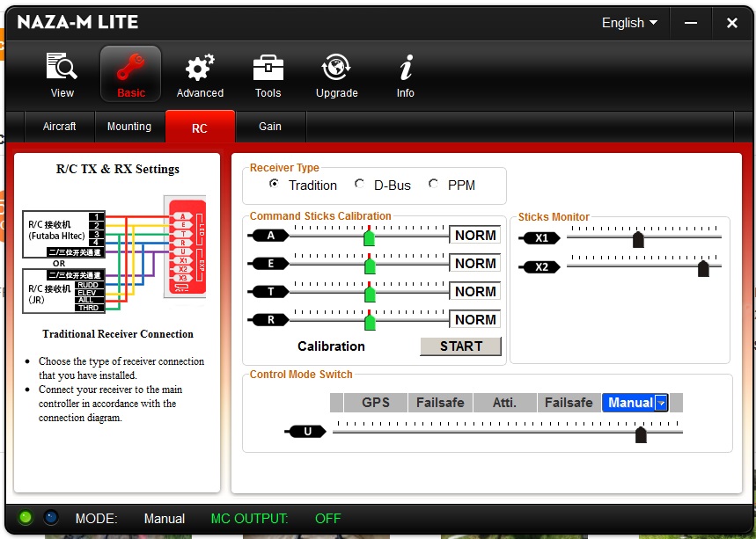Click the T channel label tag
This screenshot has height=539, width=756.
click(x=268, y=291)
